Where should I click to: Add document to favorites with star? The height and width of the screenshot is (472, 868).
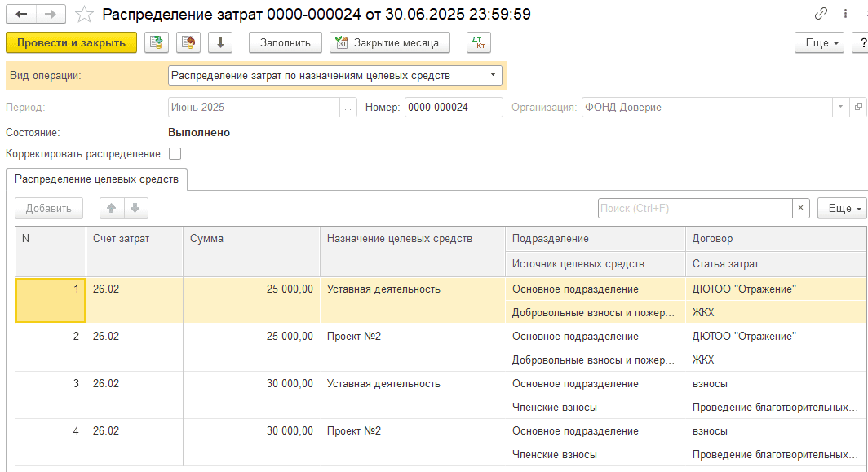tap(84, 15)
